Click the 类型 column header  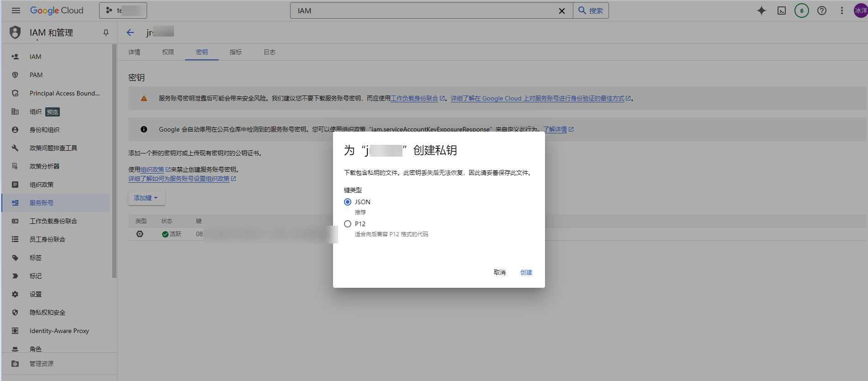click(141, 221)
